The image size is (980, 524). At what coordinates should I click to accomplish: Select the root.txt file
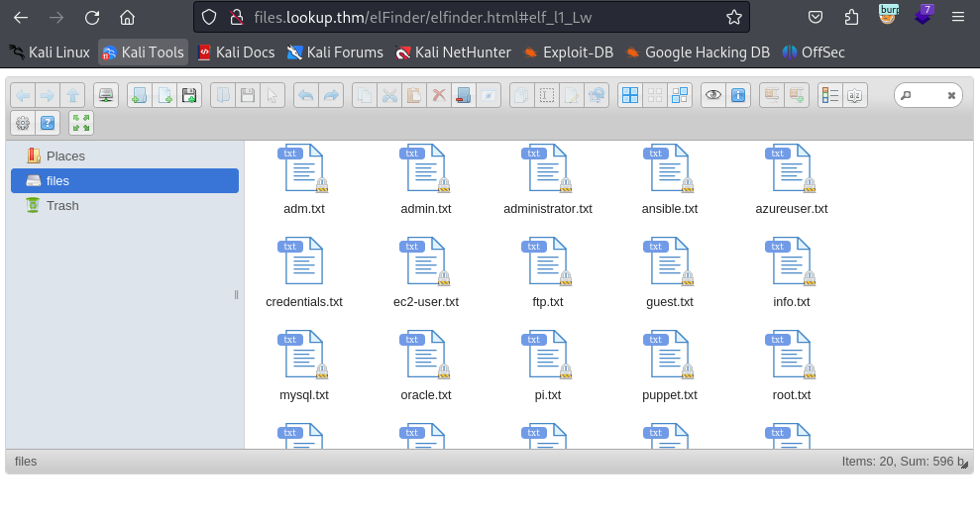(x=792, y=366)
